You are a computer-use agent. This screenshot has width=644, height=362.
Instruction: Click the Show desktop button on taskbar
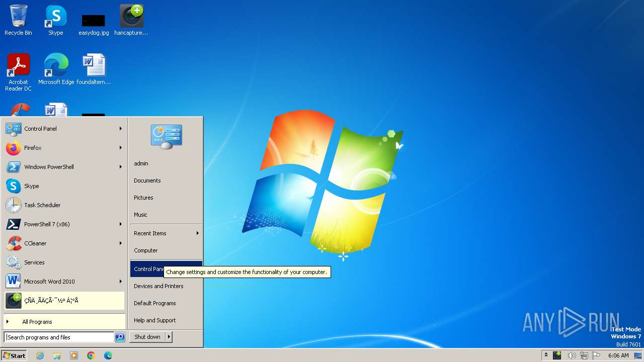click(x=638, y=355)
